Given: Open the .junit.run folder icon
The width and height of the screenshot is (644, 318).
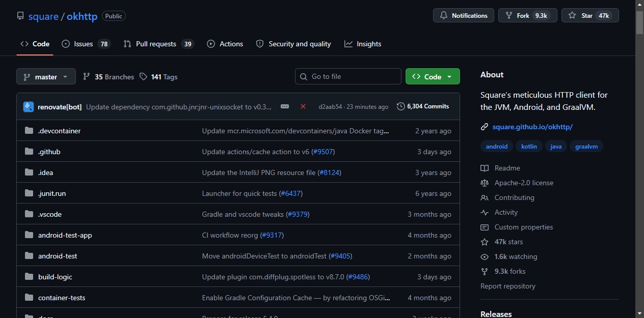Looking at the screenshot, I should pyautogui.click(x=29, y=193).
